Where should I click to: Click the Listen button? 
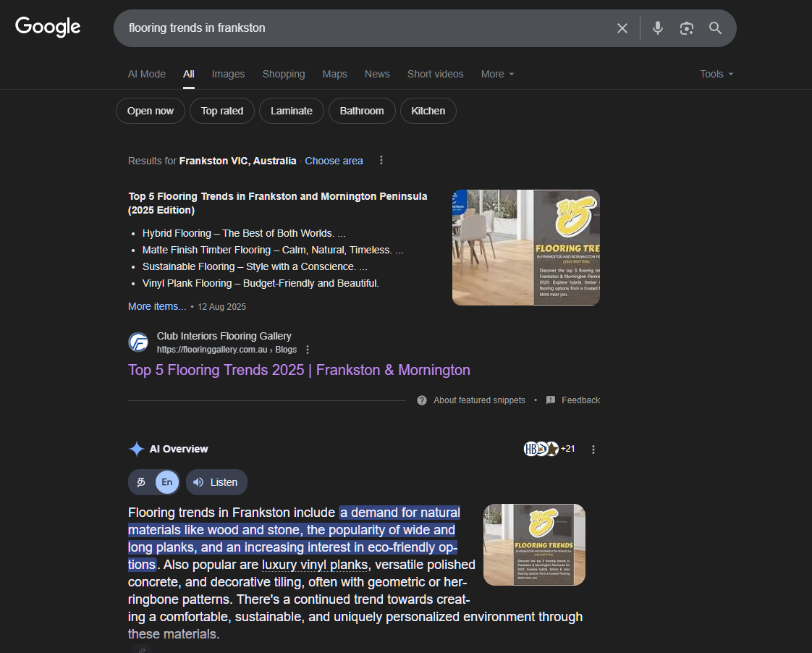[216, 482]
